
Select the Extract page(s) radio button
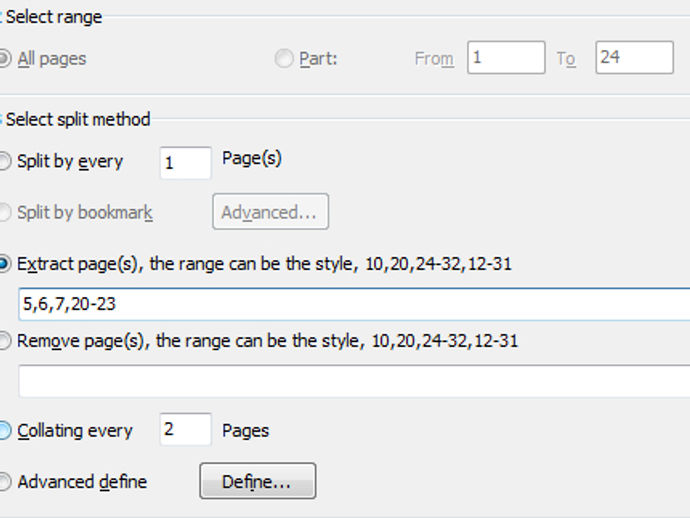point(4,264)
